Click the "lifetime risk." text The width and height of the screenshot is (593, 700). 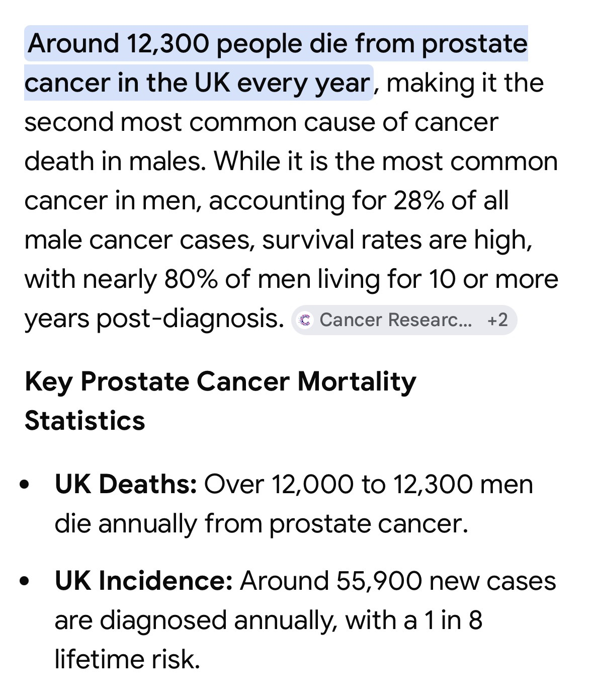coord(127,659)
